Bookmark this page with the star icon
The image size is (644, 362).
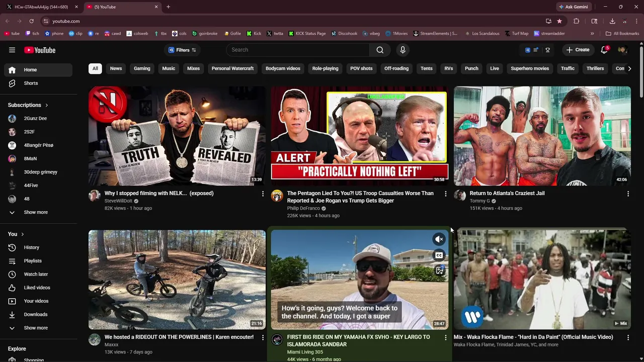pos(559,21)
